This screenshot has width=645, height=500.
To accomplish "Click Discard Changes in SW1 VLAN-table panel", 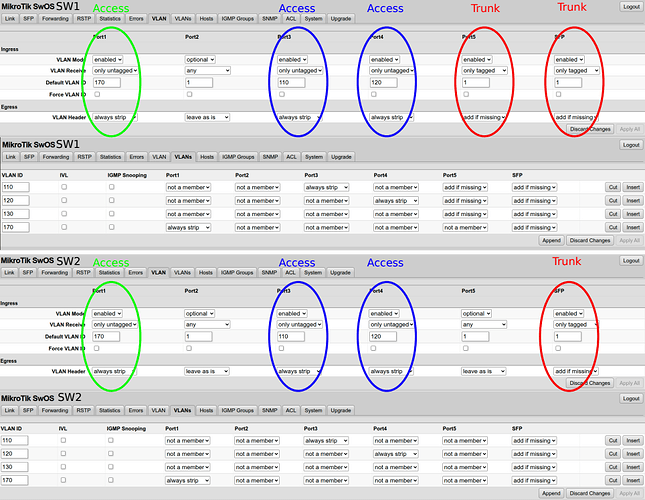I will click(590, 240).
